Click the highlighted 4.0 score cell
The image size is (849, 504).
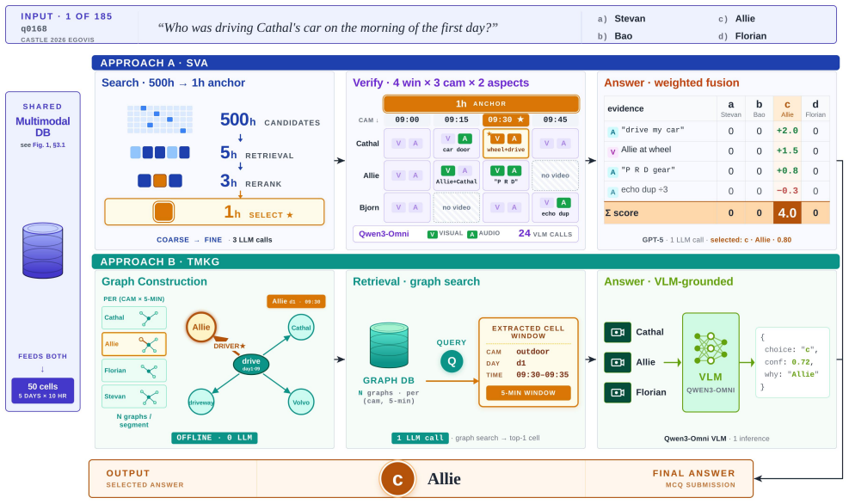click(787, 212)
